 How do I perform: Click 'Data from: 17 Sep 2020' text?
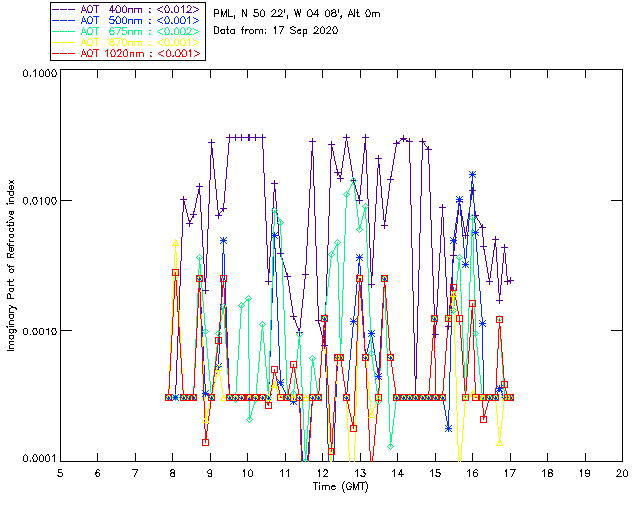pos(276,31)
